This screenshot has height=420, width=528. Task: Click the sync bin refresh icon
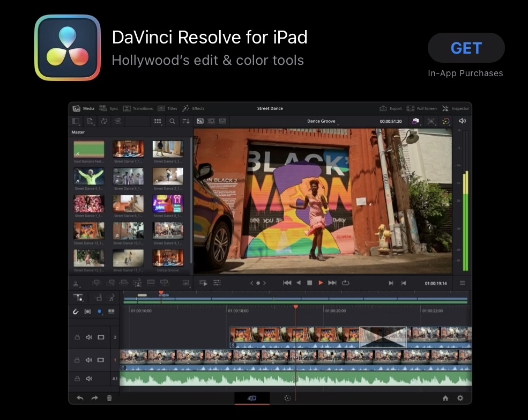[104, 121]
